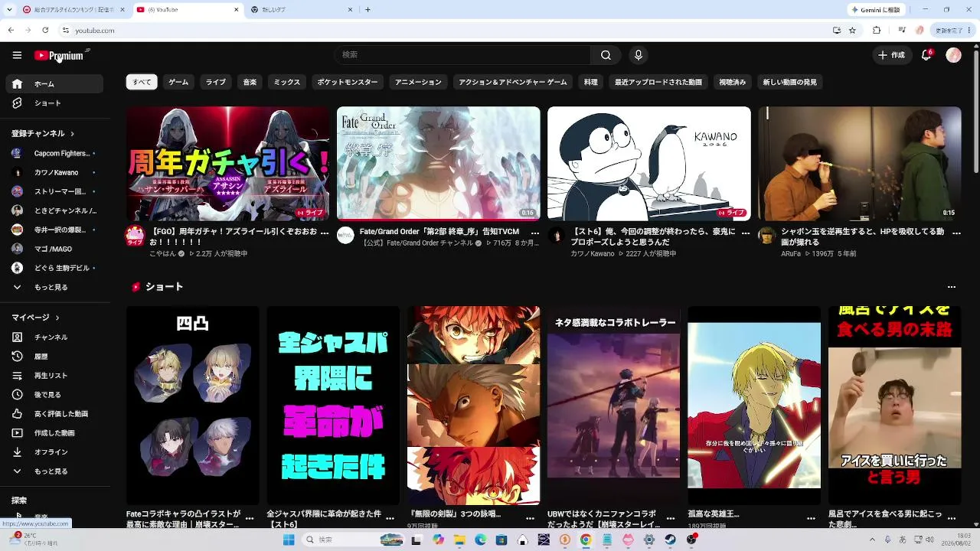Screen dimensions: 980x551
Task: Reload the page in browser toolbar
Action: click(45, 31)
